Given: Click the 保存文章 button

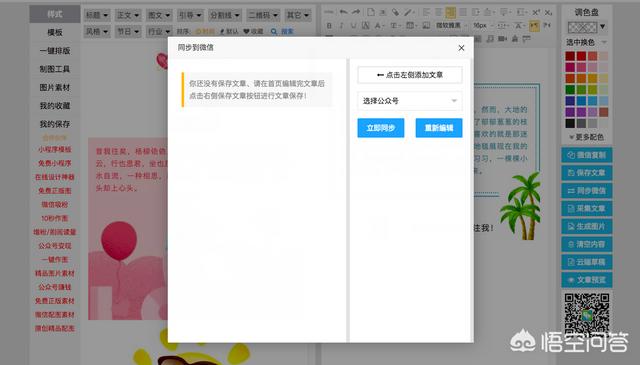Looking at the screenshot, I should [587, 173].
